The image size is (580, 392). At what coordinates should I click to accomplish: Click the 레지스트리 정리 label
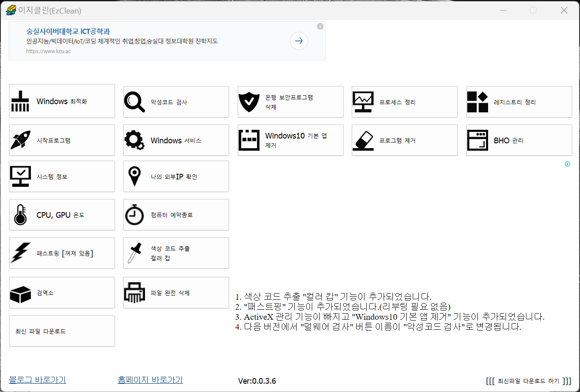(515, 102)
